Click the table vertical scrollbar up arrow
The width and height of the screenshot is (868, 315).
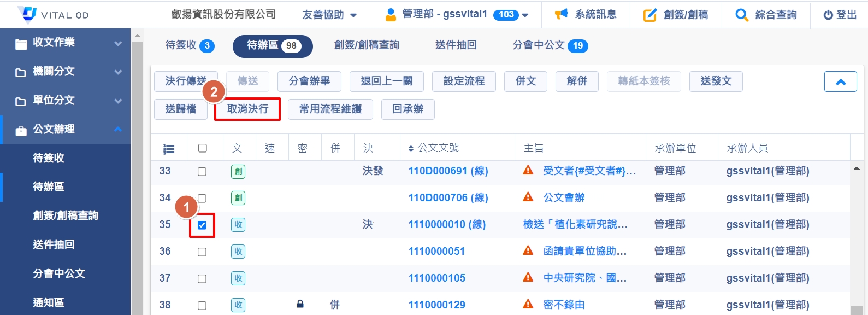pos(857,168)
